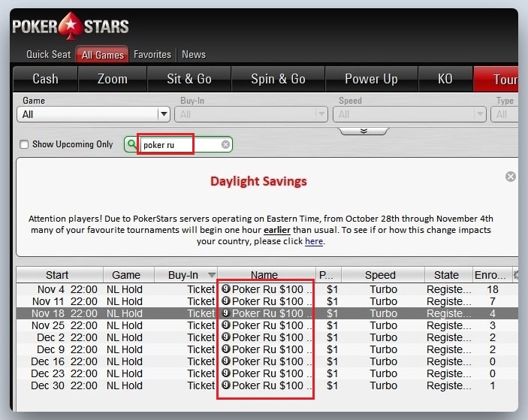Click enrolled count 18 in Nov 4 row
Screen dimensions: 528x420
(x=493, y=289)
